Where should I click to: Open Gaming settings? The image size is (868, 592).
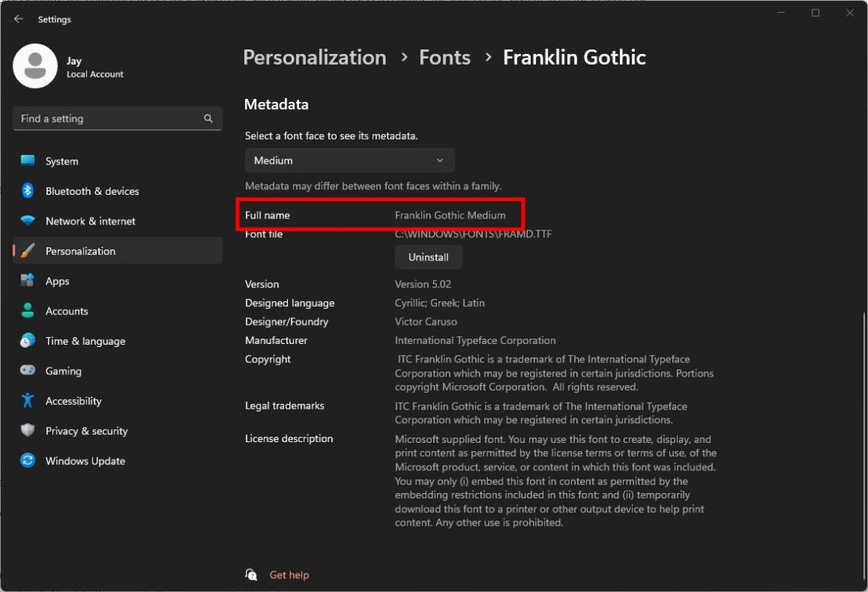point(63,371)
